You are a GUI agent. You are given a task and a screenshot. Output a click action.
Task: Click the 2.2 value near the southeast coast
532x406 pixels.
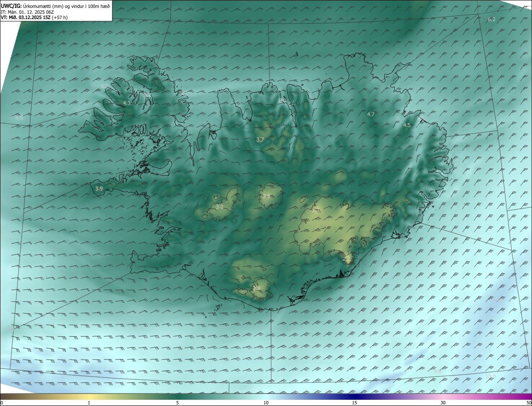(x=346, y=259)
